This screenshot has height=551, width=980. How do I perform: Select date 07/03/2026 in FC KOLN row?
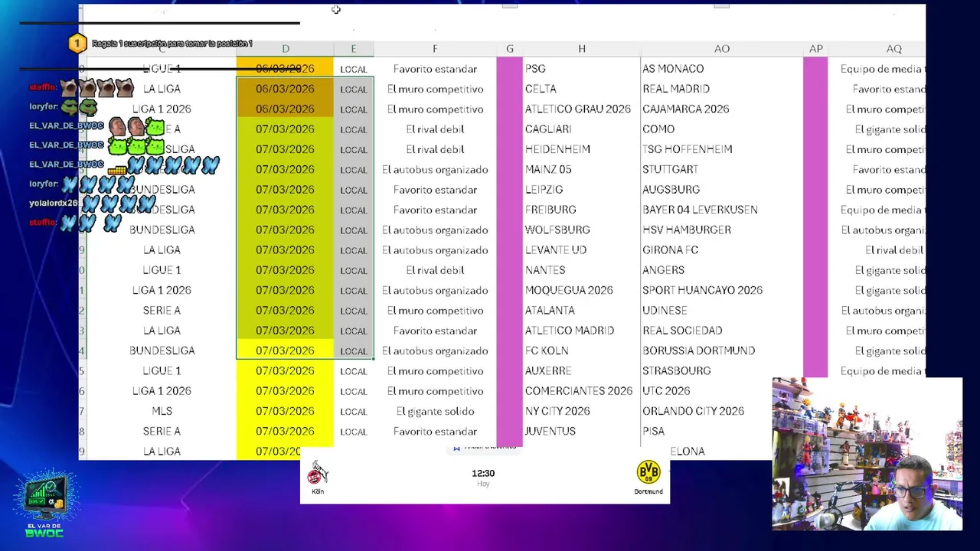tap(285, 350)
